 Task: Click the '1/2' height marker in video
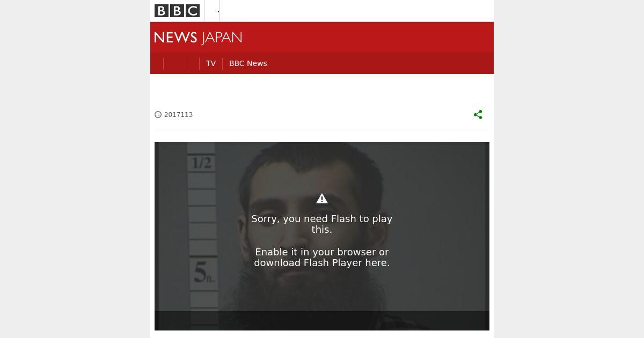[202, 163]
